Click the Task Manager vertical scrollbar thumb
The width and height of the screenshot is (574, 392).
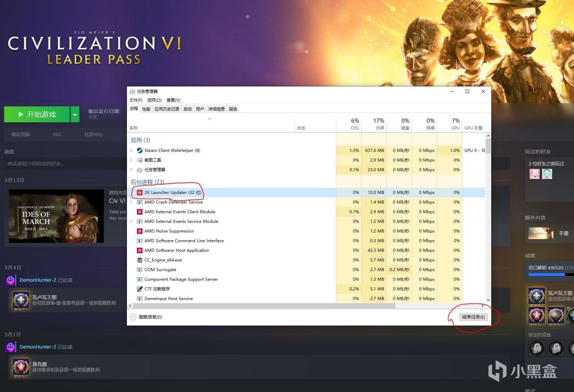point(488,146)
